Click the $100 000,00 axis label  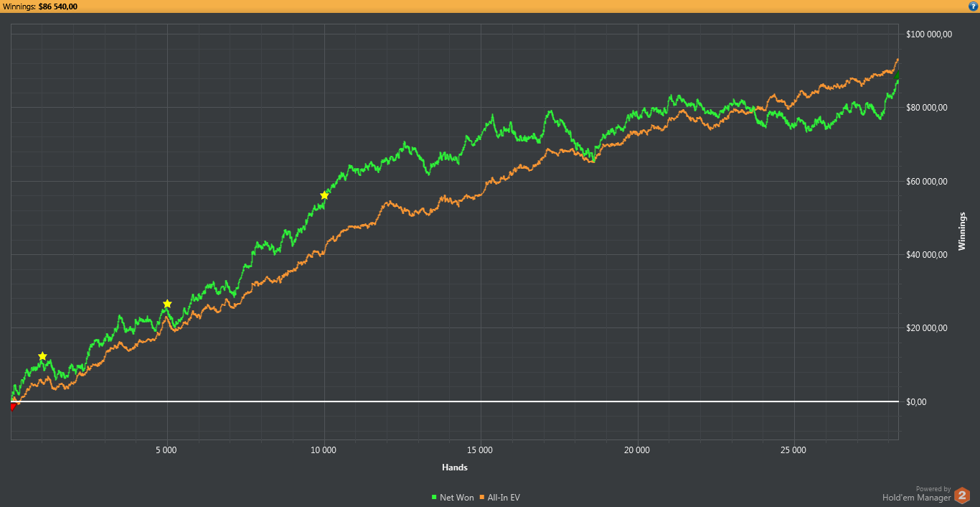929,34
